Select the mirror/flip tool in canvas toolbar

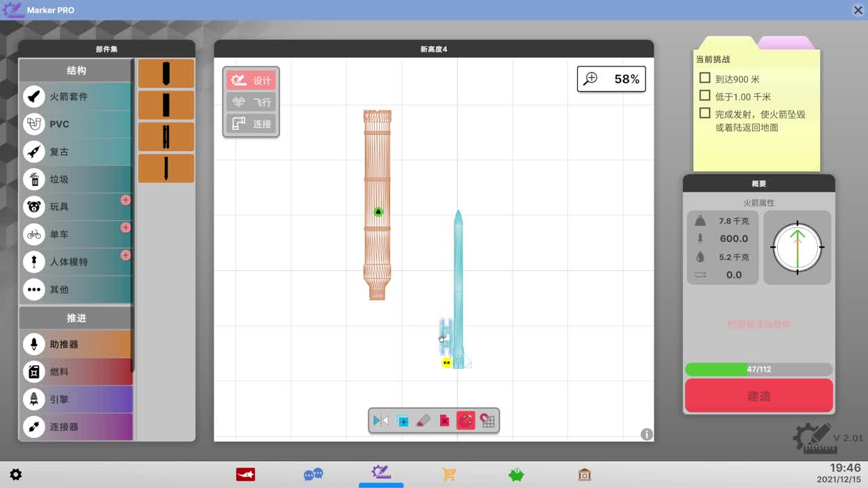point(380,421)
